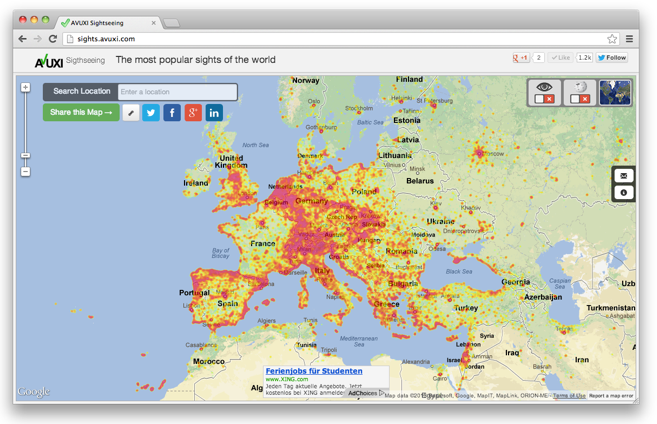Share the map on LinkedIn

tap(214, 113)
